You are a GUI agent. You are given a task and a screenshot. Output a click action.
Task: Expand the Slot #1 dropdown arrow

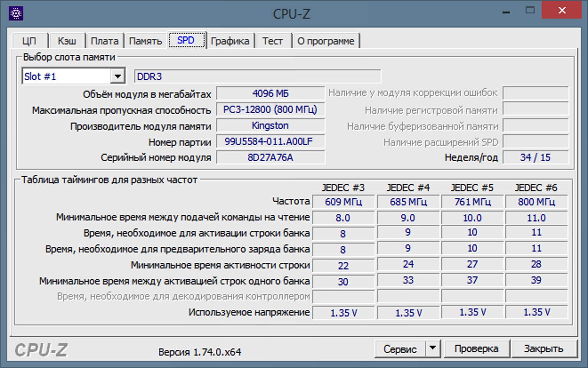pyautogui.click(x=117, y=76)
